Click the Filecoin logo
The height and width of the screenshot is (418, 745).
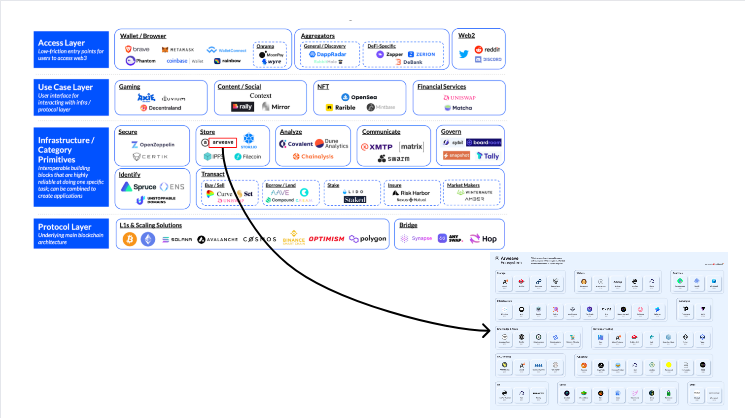click(248, 156)
